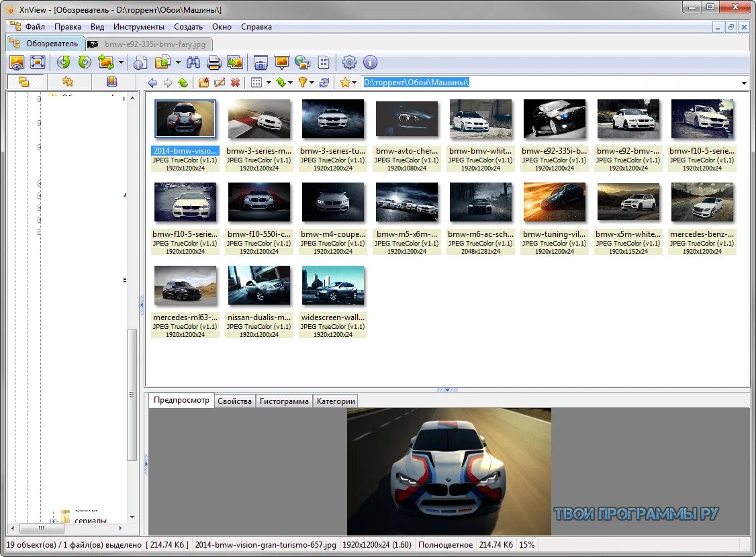Viewport: 756px width, 557px height.
Task: Click the binoculars search icon
Action: click(x=193, y=62)
